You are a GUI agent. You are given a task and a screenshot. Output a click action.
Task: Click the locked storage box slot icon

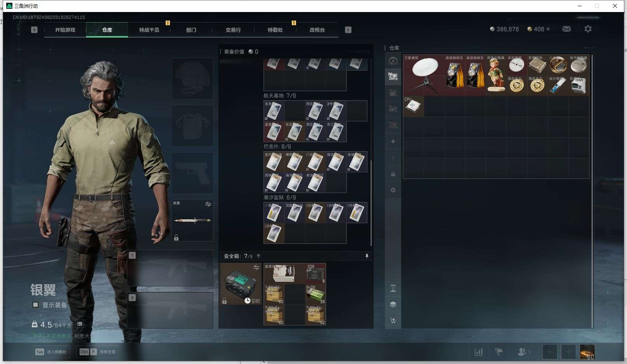(393, 174)
